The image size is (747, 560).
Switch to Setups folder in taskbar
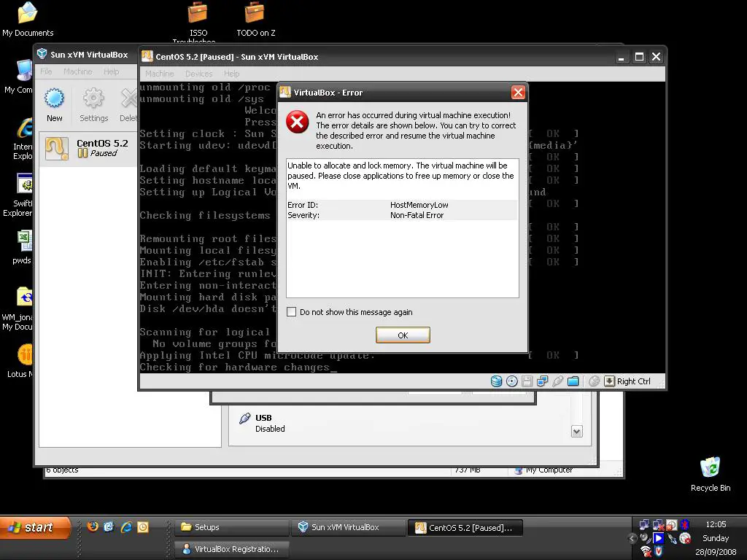pos(232,527)
